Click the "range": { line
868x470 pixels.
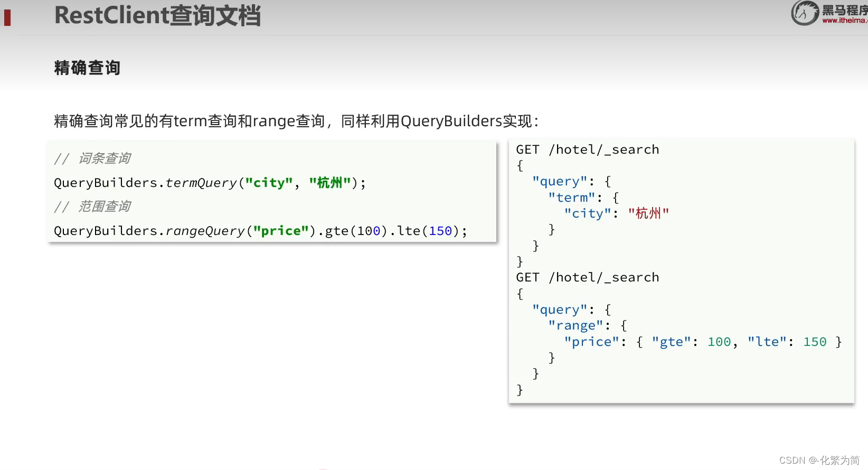click(588, 325)
